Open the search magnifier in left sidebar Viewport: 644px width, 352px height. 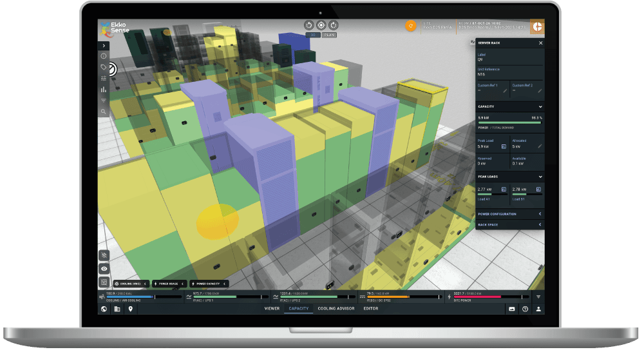click(104, 112)
